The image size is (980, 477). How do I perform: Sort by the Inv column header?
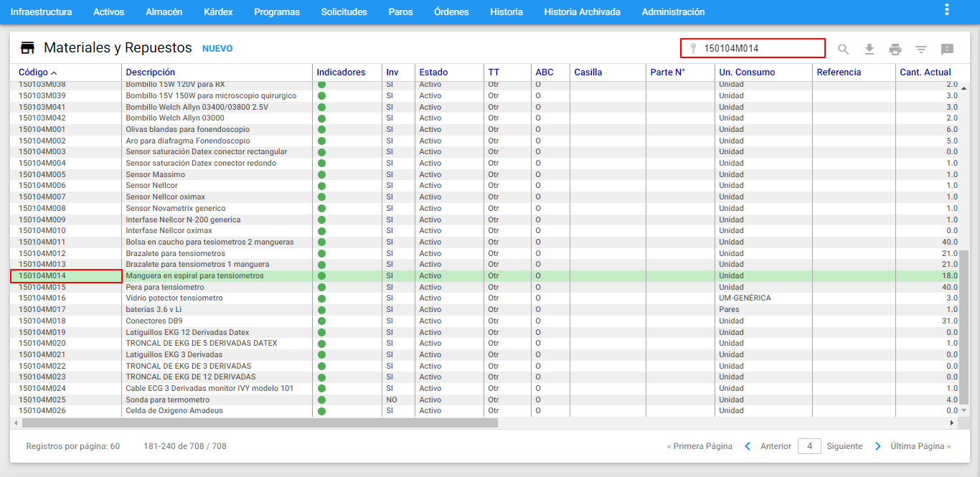coord(392,72)
